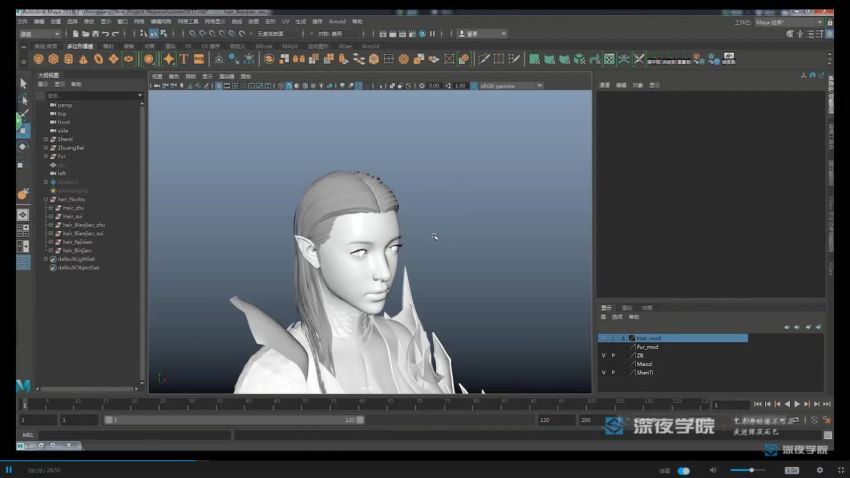850x478 pixels.
Task: Create a polygon cylinder from the shelf
Action: pos(68,59)
